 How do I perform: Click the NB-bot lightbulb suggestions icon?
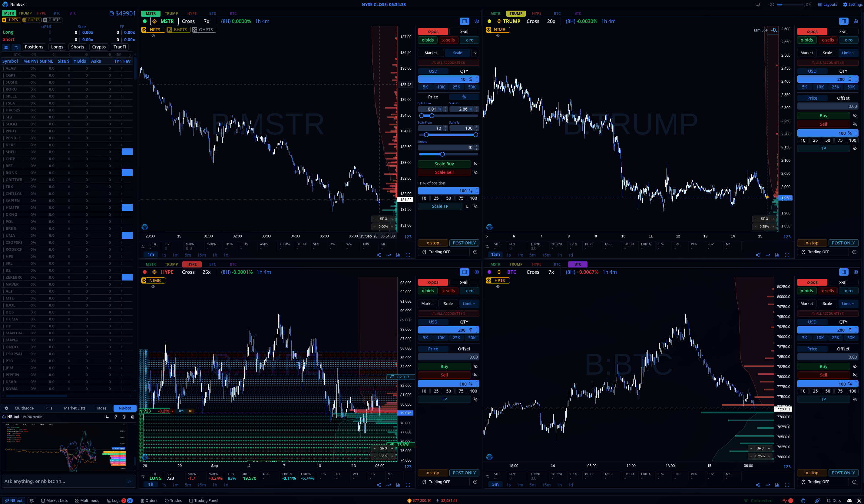(x=116, y=417)
